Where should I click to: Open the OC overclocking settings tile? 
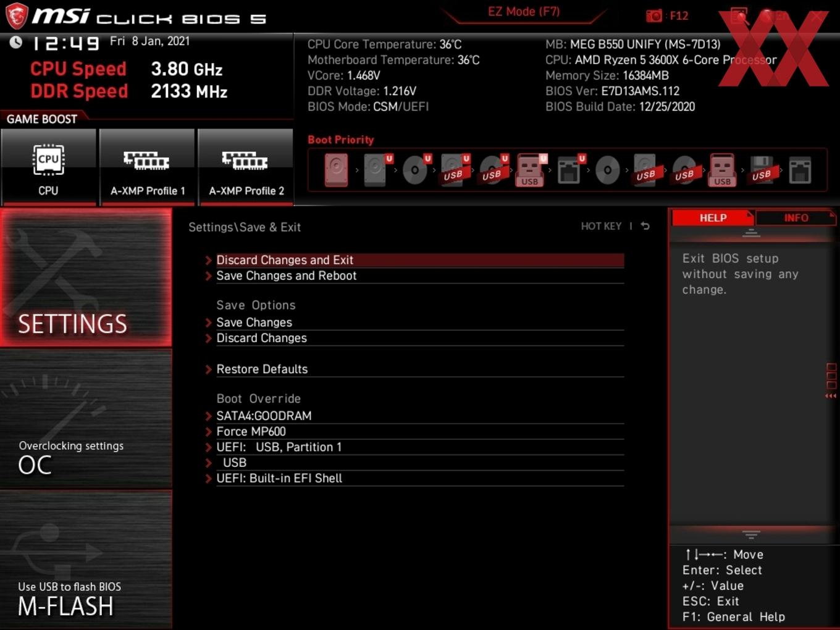[86, 419]
